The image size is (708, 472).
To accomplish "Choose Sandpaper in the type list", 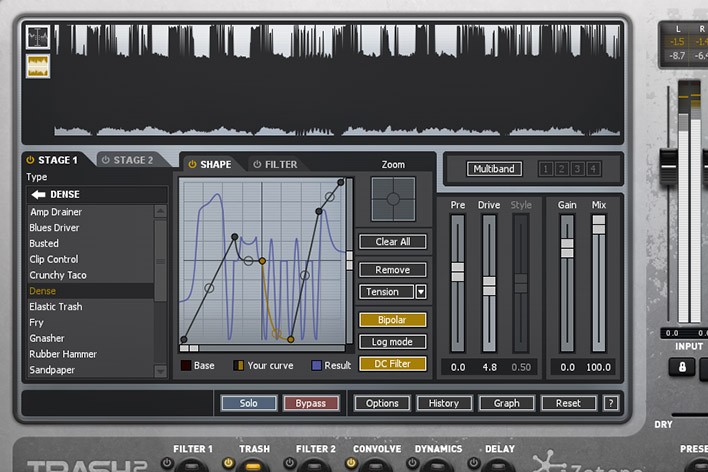I will click(x=90, y=370).
